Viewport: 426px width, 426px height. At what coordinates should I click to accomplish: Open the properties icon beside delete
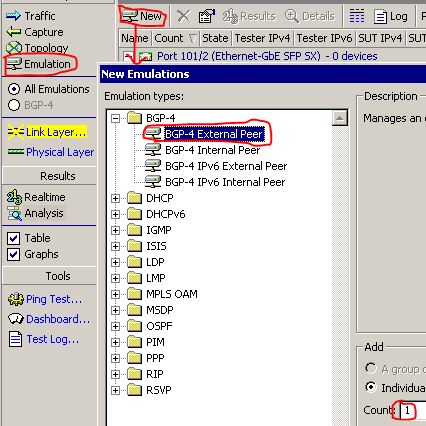[206, 16]
